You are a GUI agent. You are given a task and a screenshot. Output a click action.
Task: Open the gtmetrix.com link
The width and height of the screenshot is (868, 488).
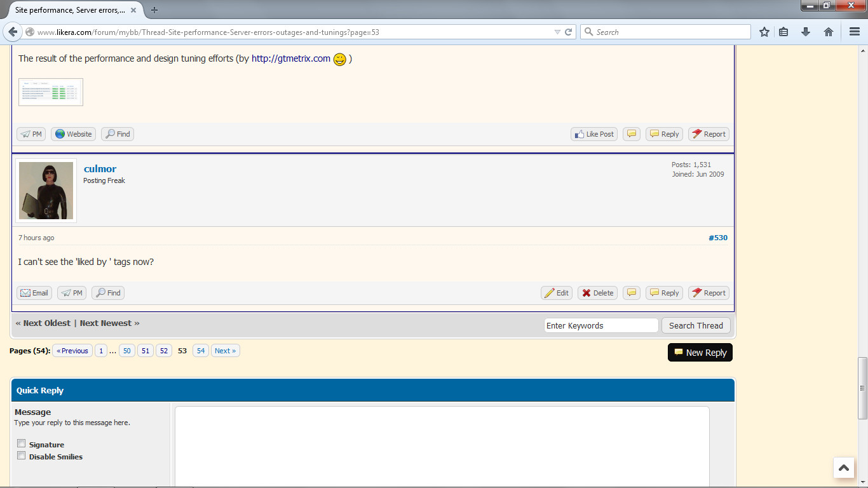click(x=291, y=58)
